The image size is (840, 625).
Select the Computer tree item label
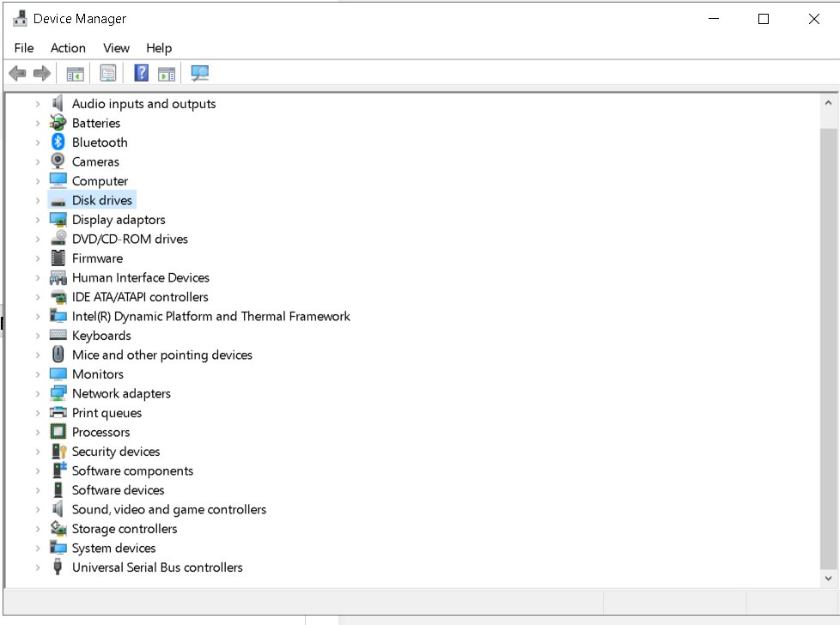100,181
